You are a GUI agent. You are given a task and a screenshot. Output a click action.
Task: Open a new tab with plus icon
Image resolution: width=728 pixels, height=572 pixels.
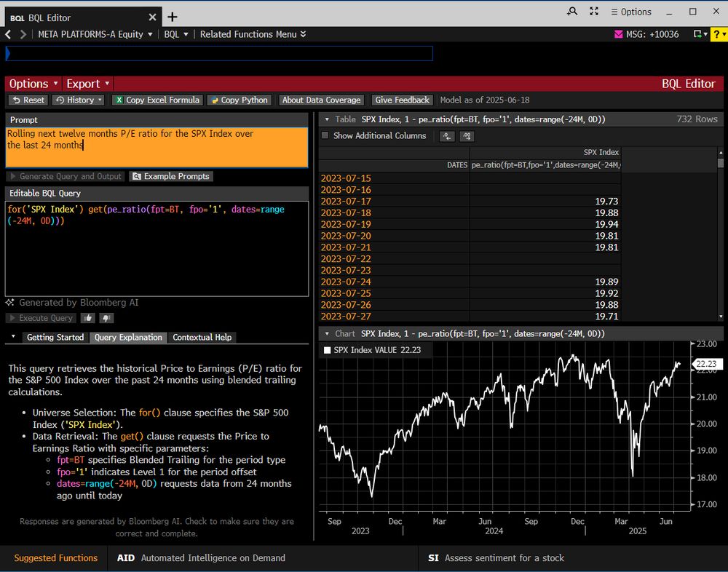[x=173, y=17]
